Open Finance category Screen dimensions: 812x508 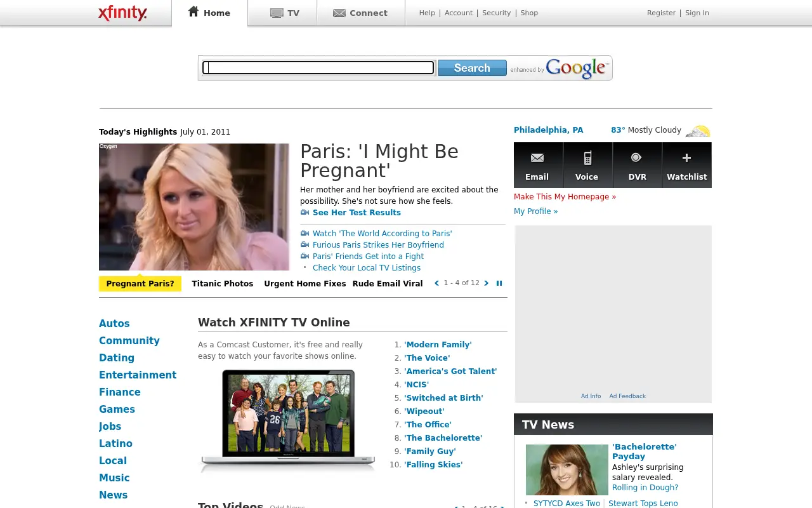120,392
